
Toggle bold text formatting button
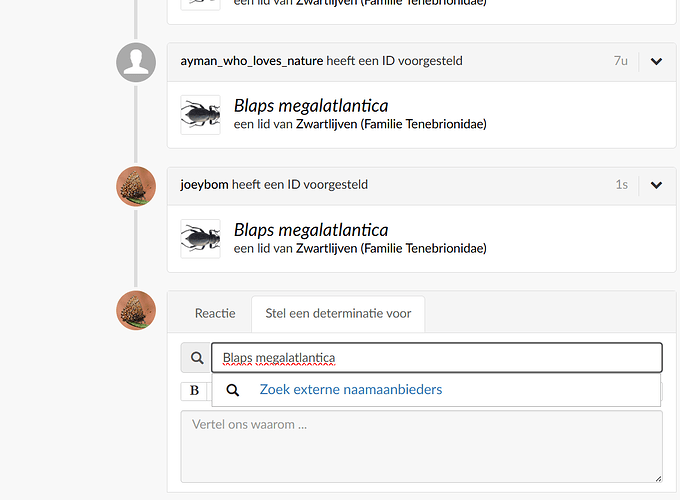tap(194, 390)
